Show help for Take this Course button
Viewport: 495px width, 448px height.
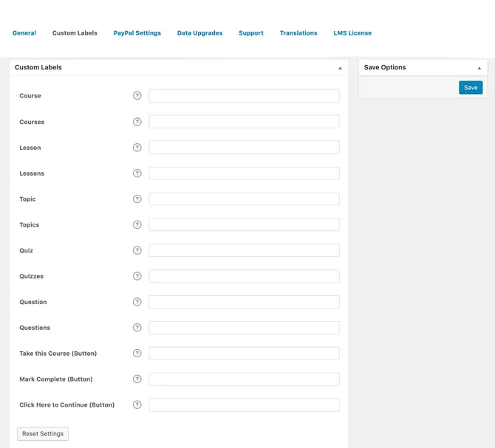[137, 354]
